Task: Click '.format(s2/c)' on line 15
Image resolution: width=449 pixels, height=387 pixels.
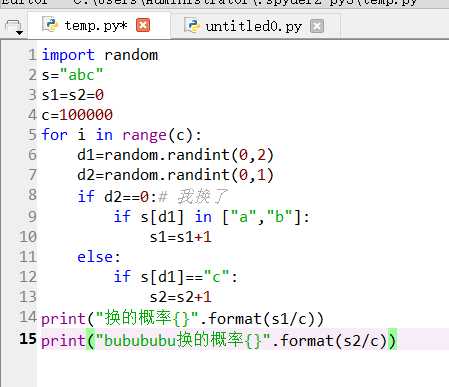Action: [330, 341]
